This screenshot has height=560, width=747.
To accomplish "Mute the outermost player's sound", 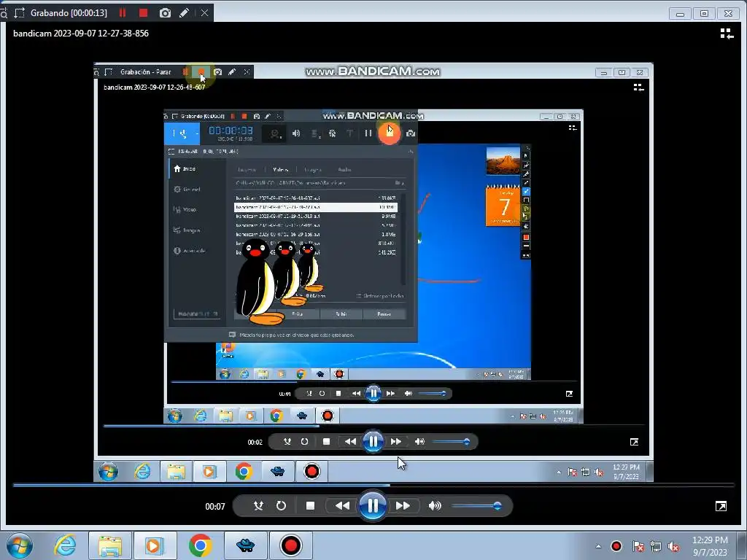I will click(435, 506).
